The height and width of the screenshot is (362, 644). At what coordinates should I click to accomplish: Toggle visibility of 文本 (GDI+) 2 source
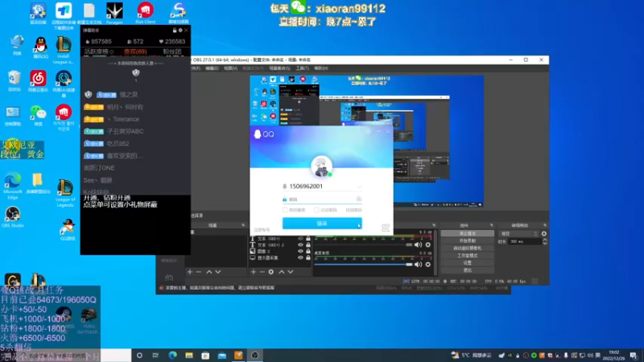pos(300,245)
